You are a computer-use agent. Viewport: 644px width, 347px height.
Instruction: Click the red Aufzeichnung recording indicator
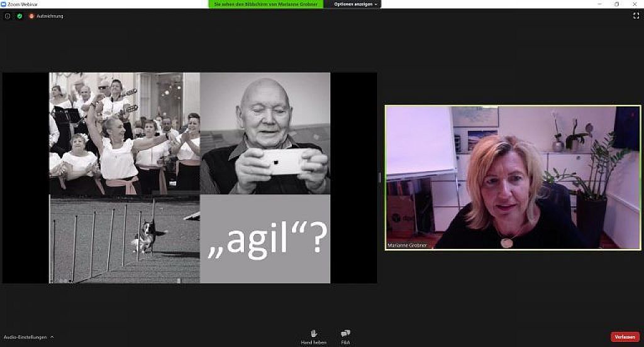click(33, 16)
